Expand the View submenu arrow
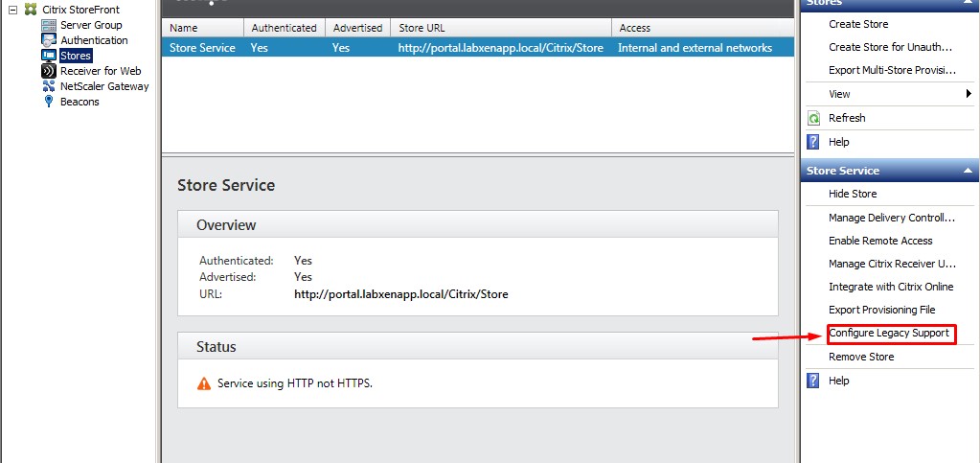Image resolution: width=980 pixels, height=463 pixels. pos(969,94)
